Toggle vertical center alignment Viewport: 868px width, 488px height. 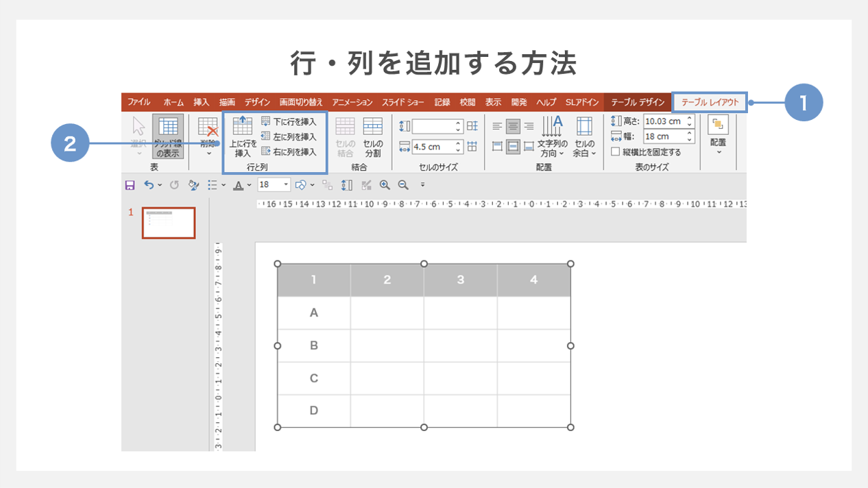point(513,146)
